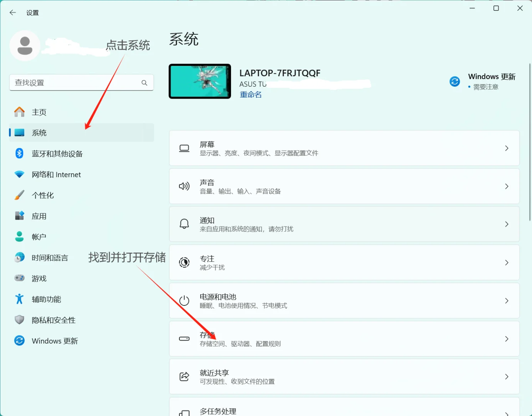Click the LAPTOP-7FRJTQQF device thumbnail

pyautogui.click(x=199, y=81)
